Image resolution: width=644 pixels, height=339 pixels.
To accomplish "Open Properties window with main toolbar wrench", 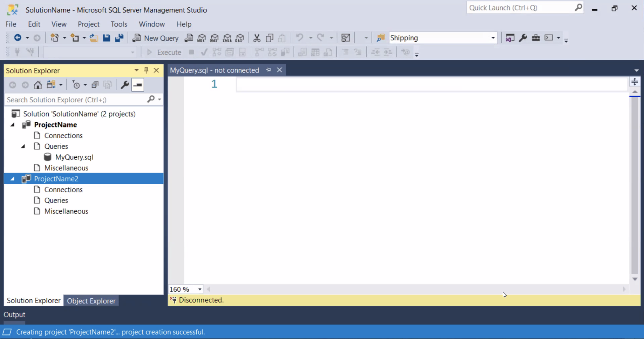I will click(x=523, y=38).
